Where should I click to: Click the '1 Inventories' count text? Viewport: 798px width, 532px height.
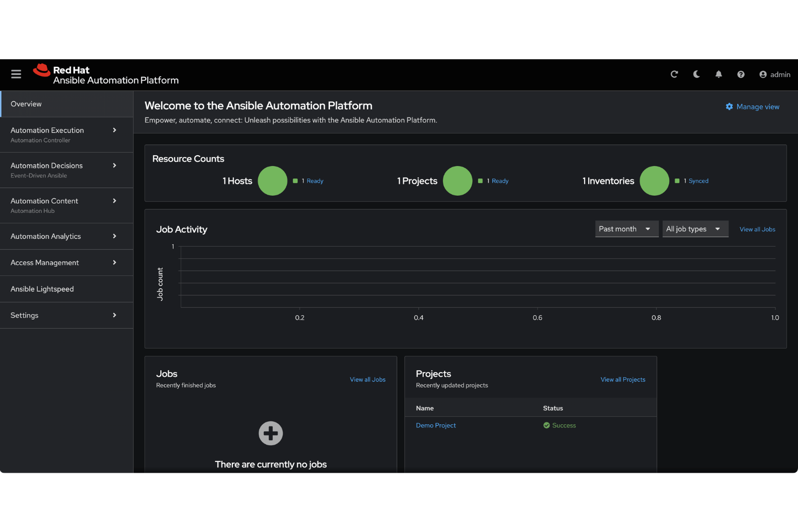pyautogui.click(x=608, y=181)
